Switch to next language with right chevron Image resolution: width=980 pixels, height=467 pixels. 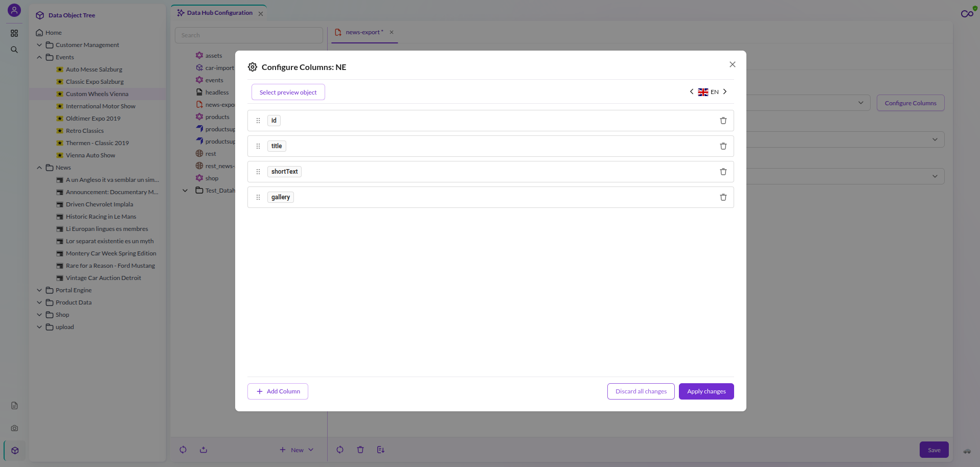point(725,92)
